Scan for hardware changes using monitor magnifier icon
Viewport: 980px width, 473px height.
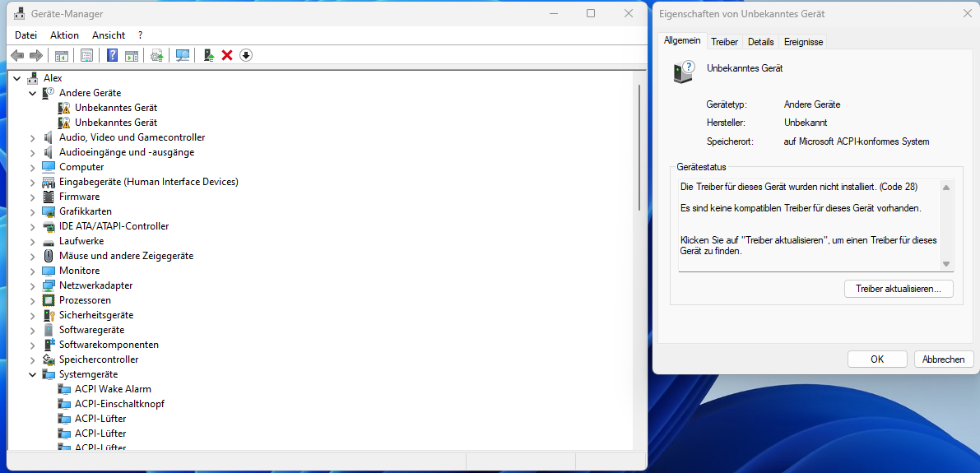coord(183,56)
